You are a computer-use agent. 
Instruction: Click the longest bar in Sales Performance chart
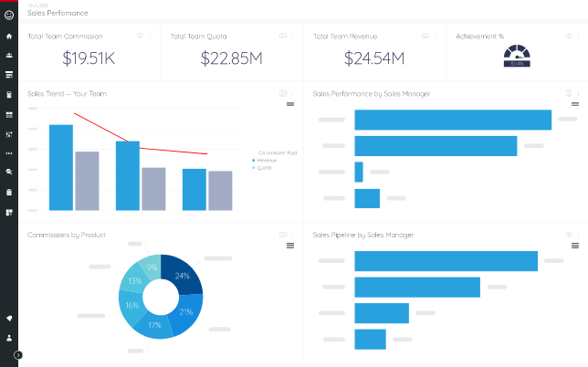[x=453, y=120]
